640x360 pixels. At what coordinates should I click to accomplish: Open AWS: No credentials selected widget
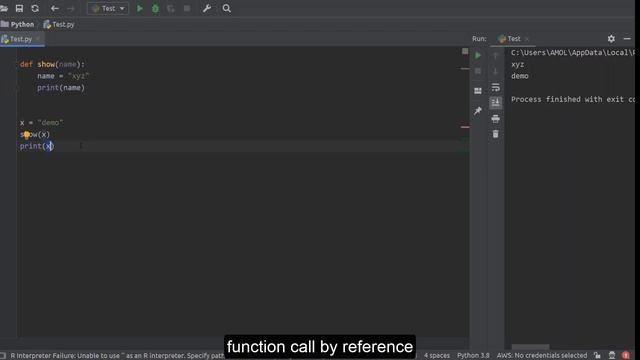[542, 356]
